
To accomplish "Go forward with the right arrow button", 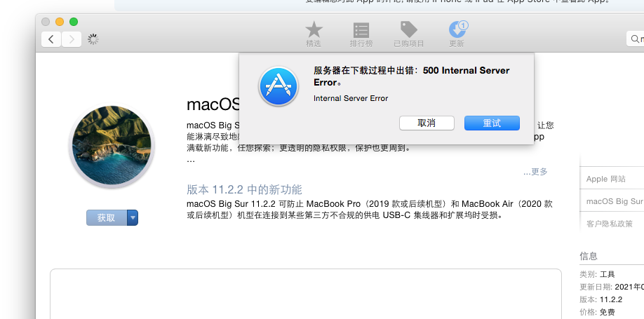I will [x=71, y=39].
